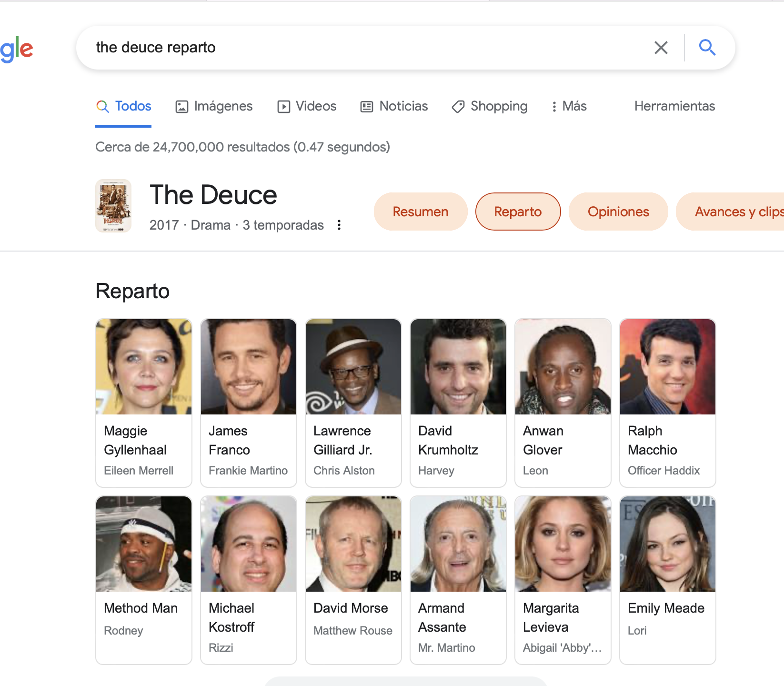Image resolution: width=784 pixels, height=686 pixels.
Task: Click the Lori character name
Action: tap(637, 630)
